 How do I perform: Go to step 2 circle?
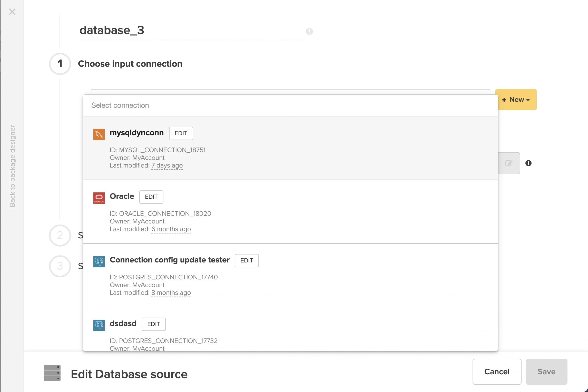[x=60, y=235]
